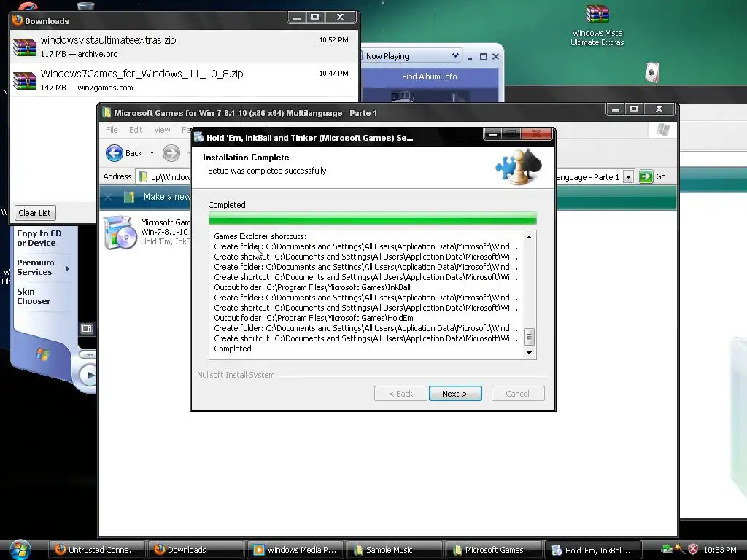This screenshot has width=747, height=560.
Task: Select log line Output folder HoldEm
Action: [314, 318]
